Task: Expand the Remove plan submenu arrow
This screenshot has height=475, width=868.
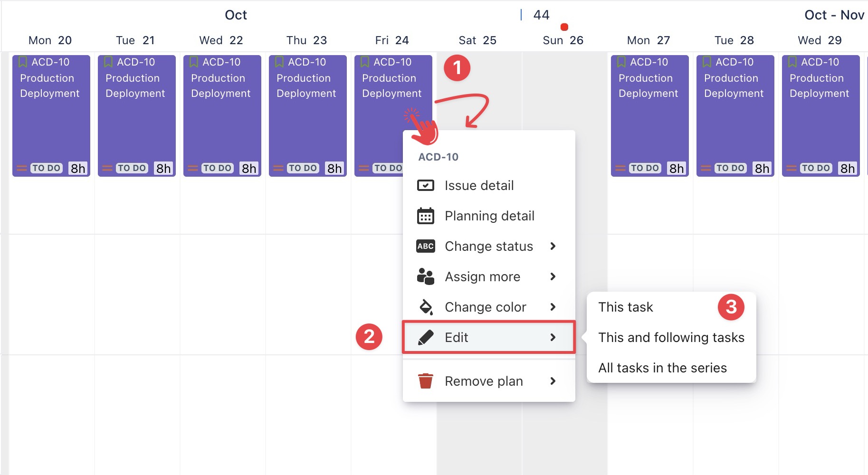Action: 553,381
